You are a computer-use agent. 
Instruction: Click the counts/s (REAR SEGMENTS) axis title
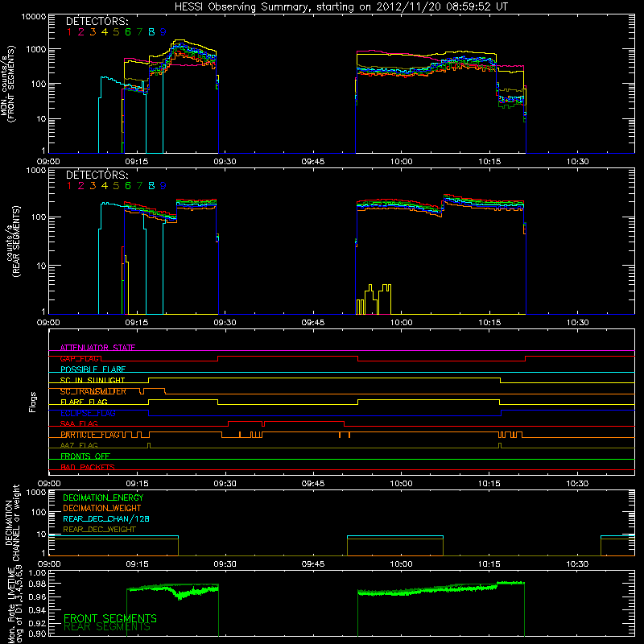point(13,241)
